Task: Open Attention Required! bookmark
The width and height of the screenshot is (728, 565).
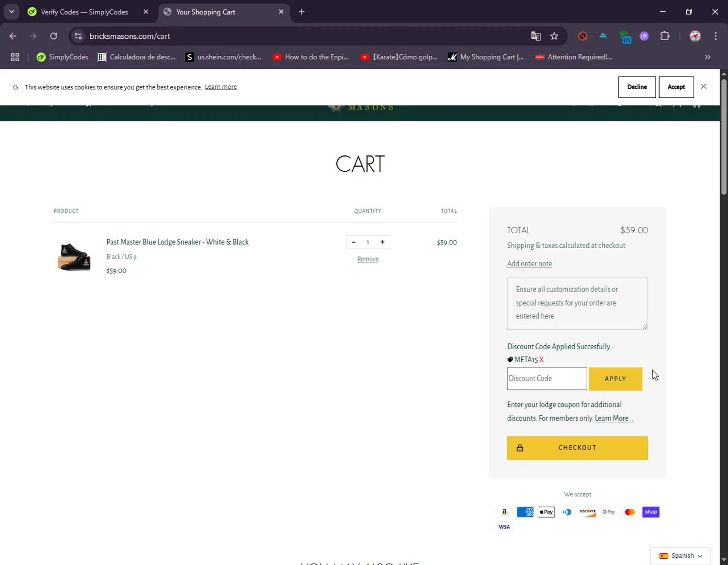Action: [574, 57]
